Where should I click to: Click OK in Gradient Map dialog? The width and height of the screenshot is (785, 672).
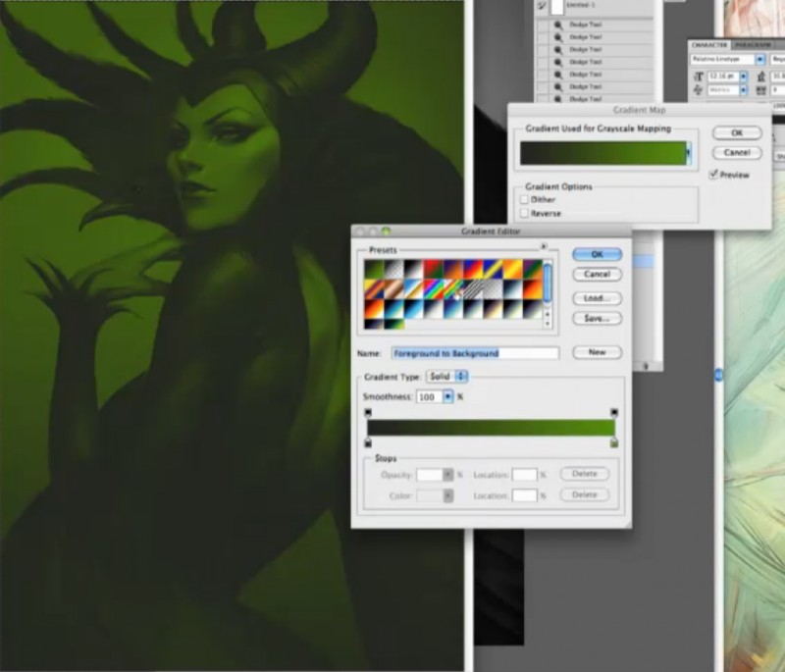(x=737, y=133)
